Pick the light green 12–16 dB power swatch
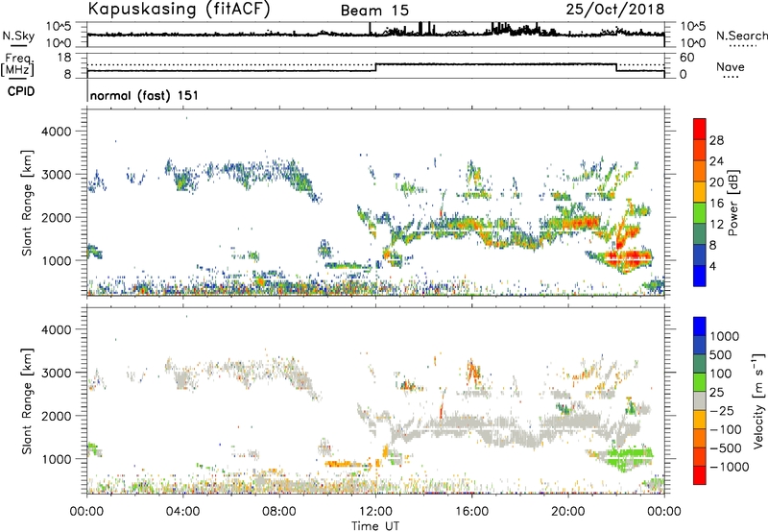The width and height of the screenshot is (768, 532). [700, 212]
